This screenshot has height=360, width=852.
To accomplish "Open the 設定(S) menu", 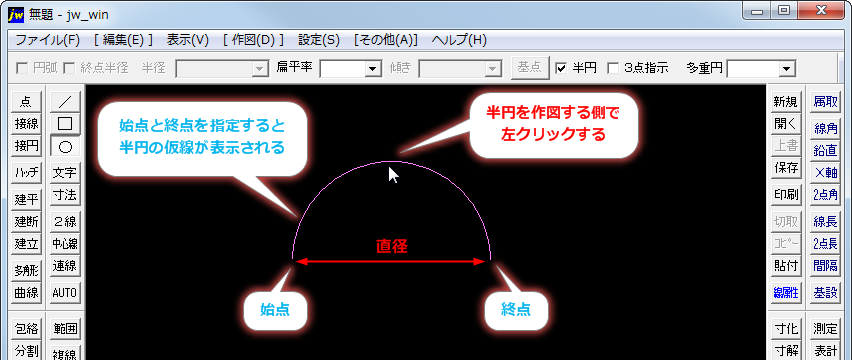I will 319,40.
